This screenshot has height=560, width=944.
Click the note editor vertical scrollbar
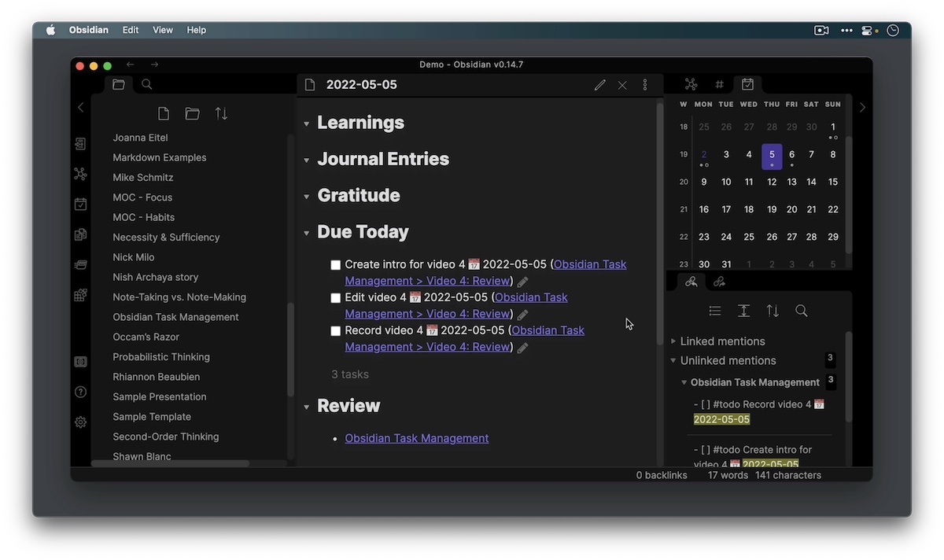(x=659, y=224)
